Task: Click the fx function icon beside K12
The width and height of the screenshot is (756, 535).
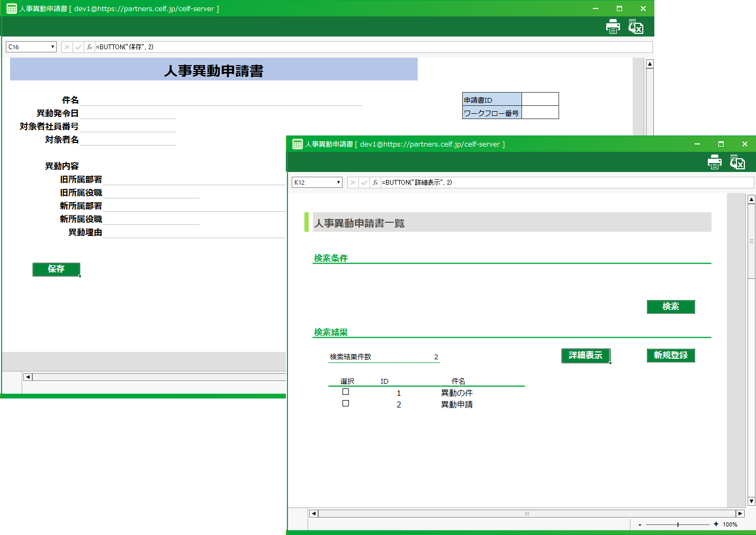Action: click(375, 183)
